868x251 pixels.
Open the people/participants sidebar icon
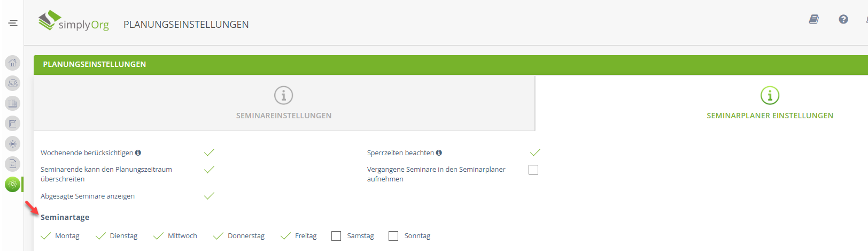click(13, 83)
